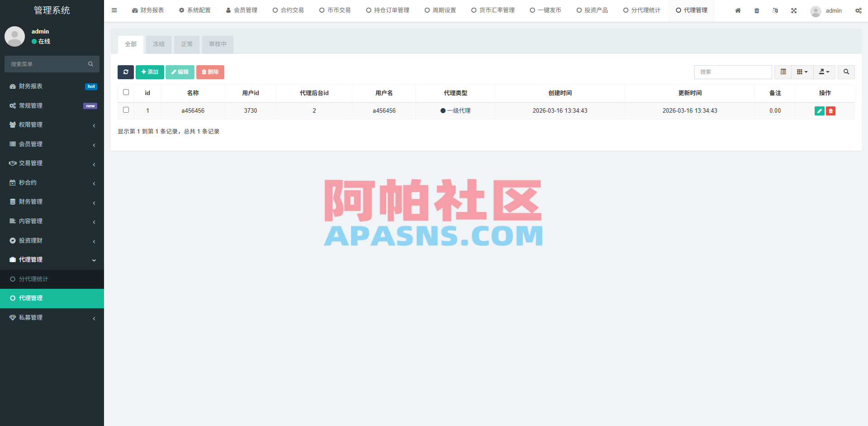The height and width of the screenshot is (426, 868).
Task: Toggle the table list view icon
Action: pos(783,72)
